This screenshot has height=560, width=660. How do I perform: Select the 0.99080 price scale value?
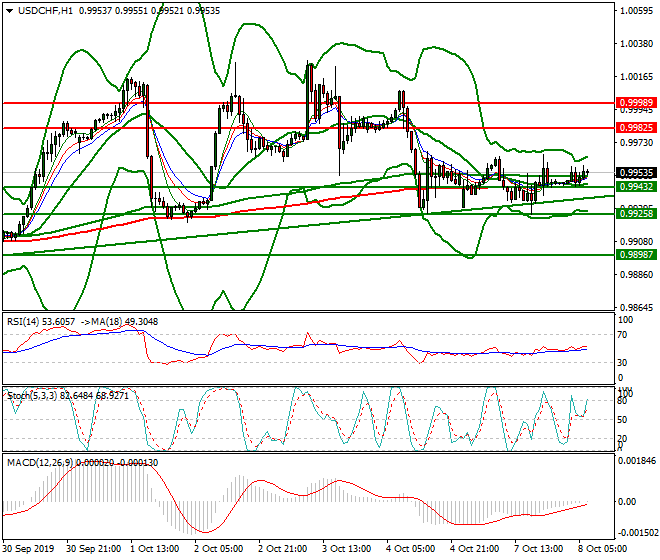tap(636, 242)
